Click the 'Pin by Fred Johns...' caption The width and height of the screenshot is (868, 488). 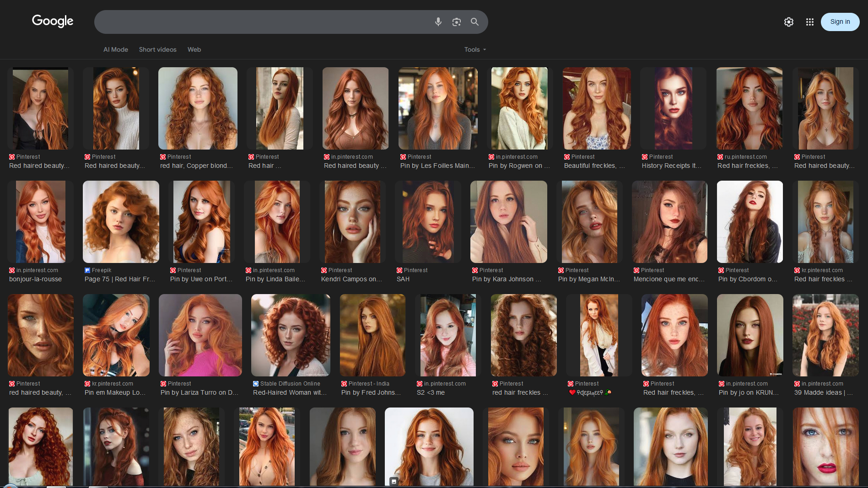(371, 392)
